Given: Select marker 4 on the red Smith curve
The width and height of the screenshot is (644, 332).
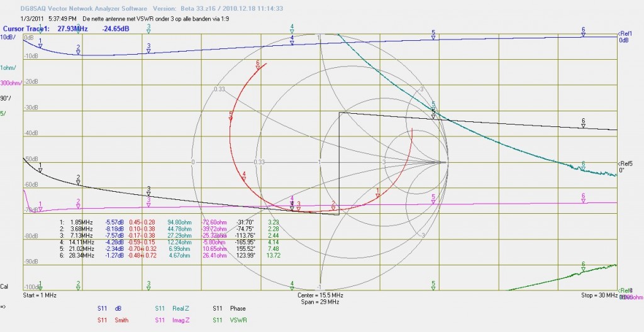Looking at the screenshot, I should (244, 176).
